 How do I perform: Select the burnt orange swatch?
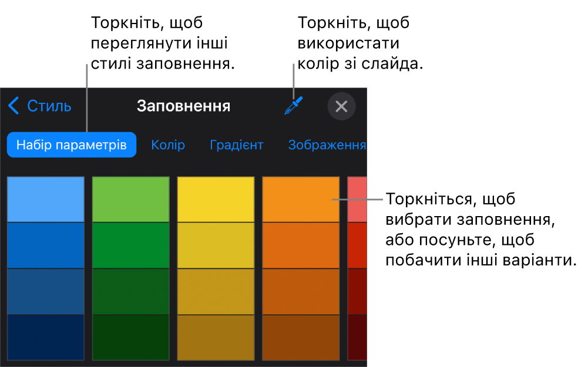(x=301, y=291)
